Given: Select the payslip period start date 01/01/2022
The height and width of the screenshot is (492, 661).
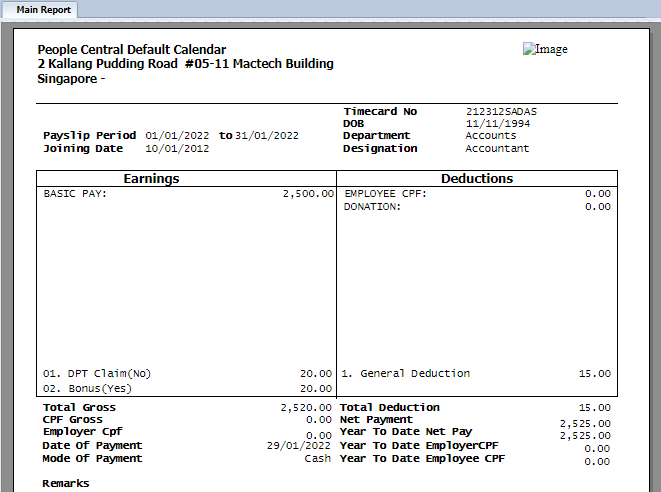Looking at the screenshot, I should pyautogui.click(x=179, y=135).
